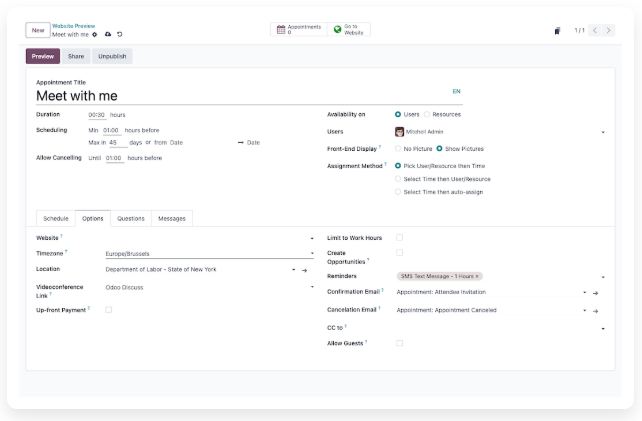Enable the Up-front Payment checkbox

click(109, 310)
